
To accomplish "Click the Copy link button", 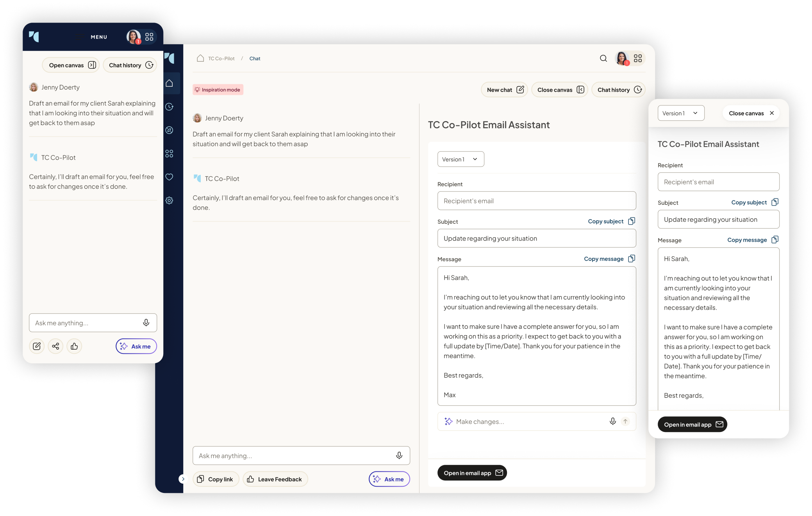I will [216, 479].
